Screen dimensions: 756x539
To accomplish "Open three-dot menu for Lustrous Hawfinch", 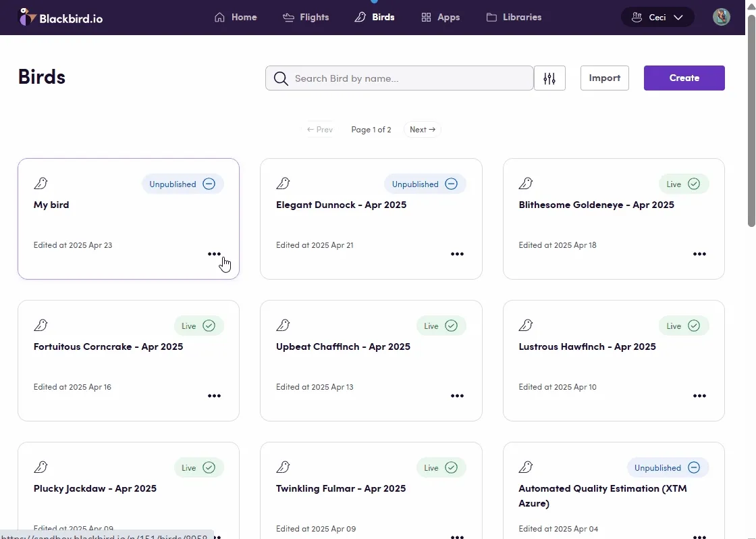I will point(699,396).
